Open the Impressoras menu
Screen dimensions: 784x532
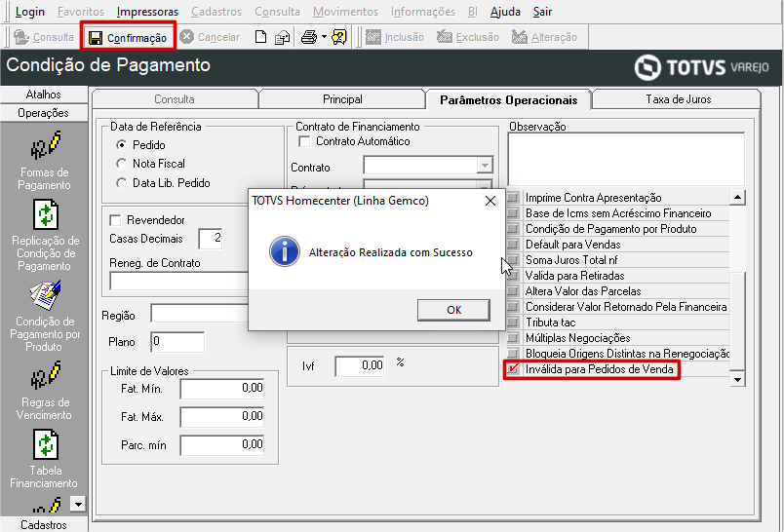coord(147,12)
